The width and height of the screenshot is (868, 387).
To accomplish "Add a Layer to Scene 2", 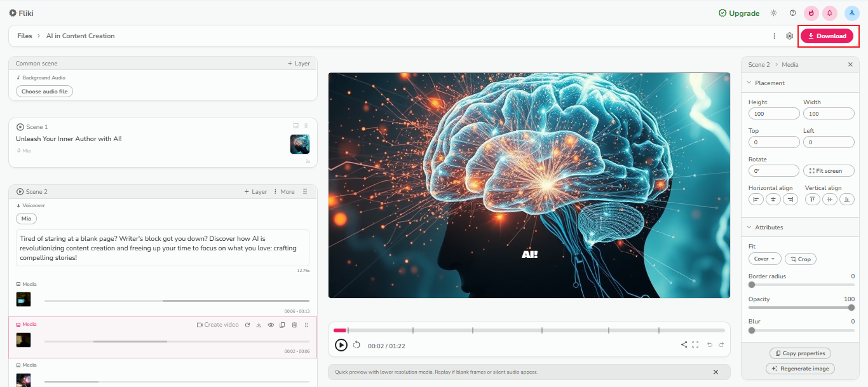I will pyautogui.click(x=255, y=192).
